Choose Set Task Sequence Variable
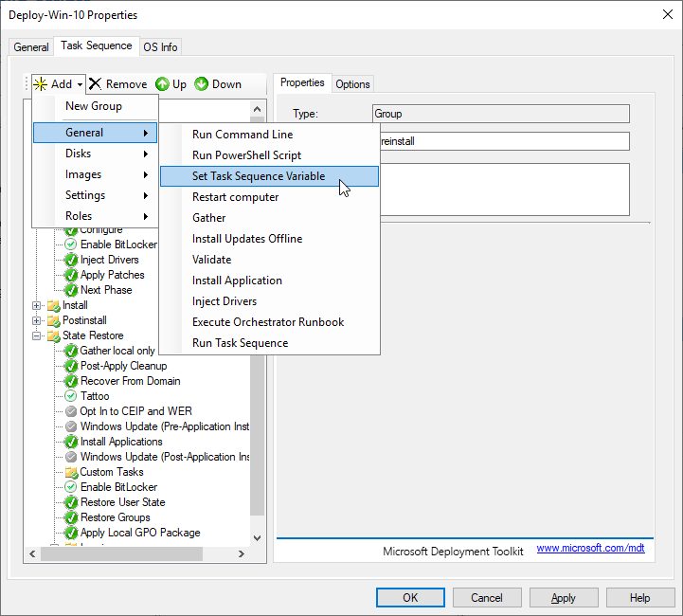 click(x=259, y=176)
